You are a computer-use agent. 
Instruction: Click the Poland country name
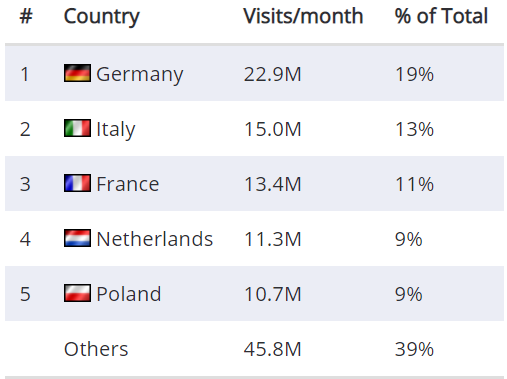tap(129, 294)
